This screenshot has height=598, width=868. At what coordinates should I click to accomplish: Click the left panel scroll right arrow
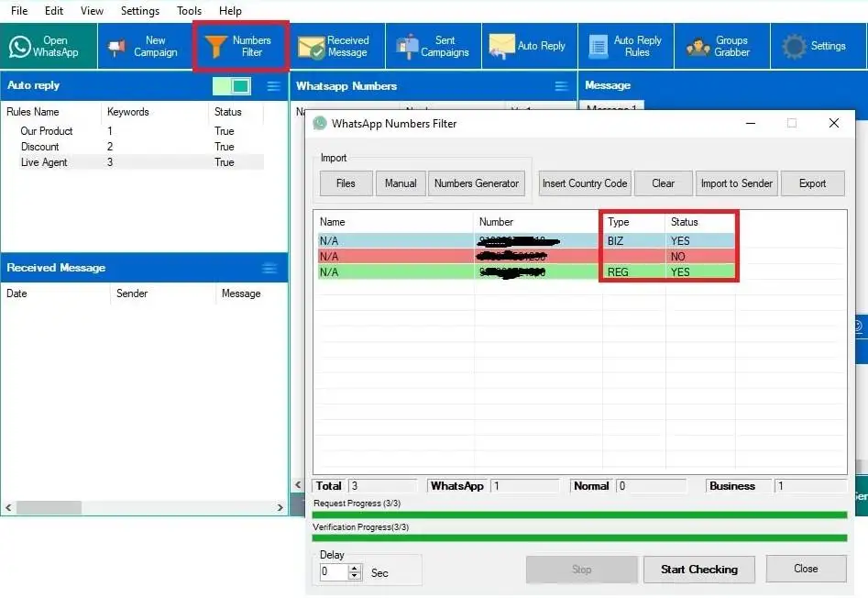[x=280, y=507]
